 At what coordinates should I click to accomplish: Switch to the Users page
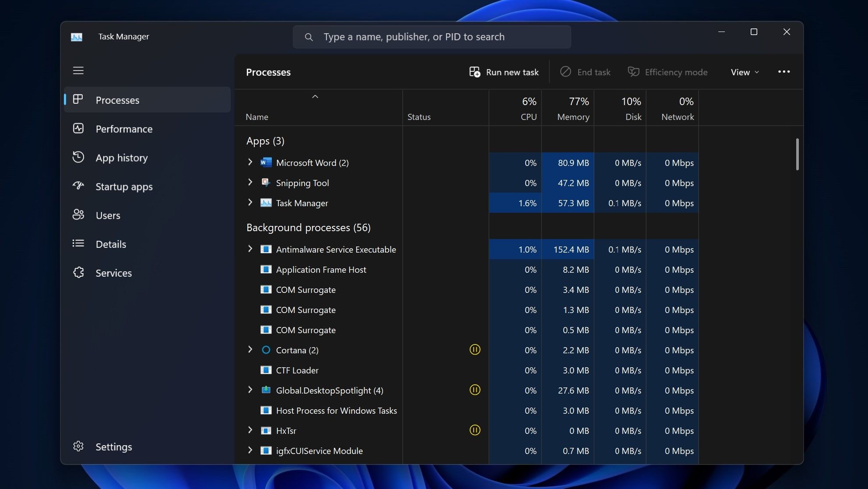pos(147,215)
